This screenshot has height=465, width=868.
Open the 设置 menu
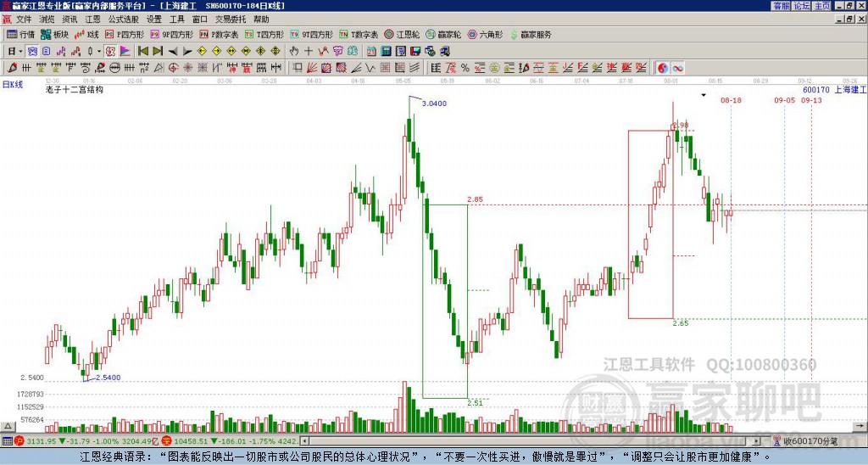click(154, 20)
